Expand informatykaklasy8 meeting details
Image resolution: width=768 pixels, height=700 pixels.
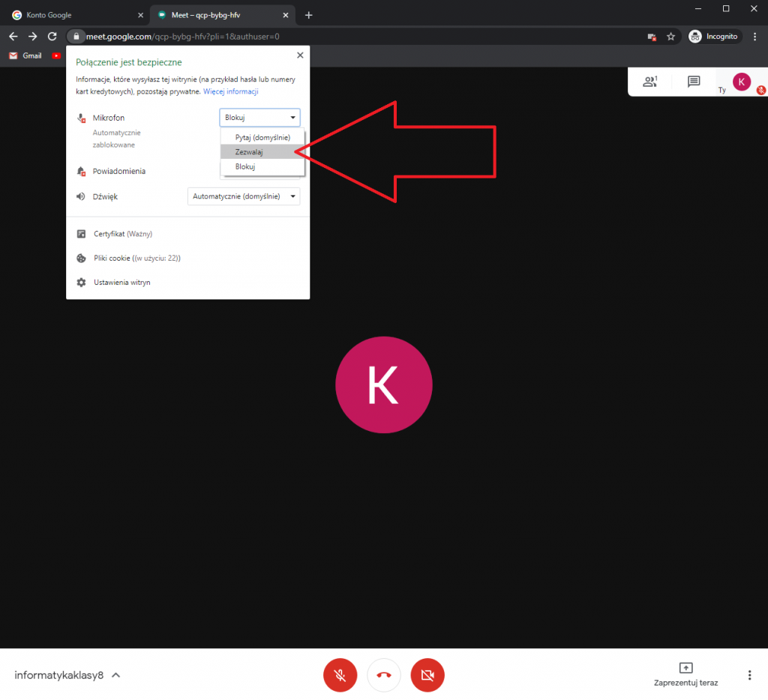116,675
